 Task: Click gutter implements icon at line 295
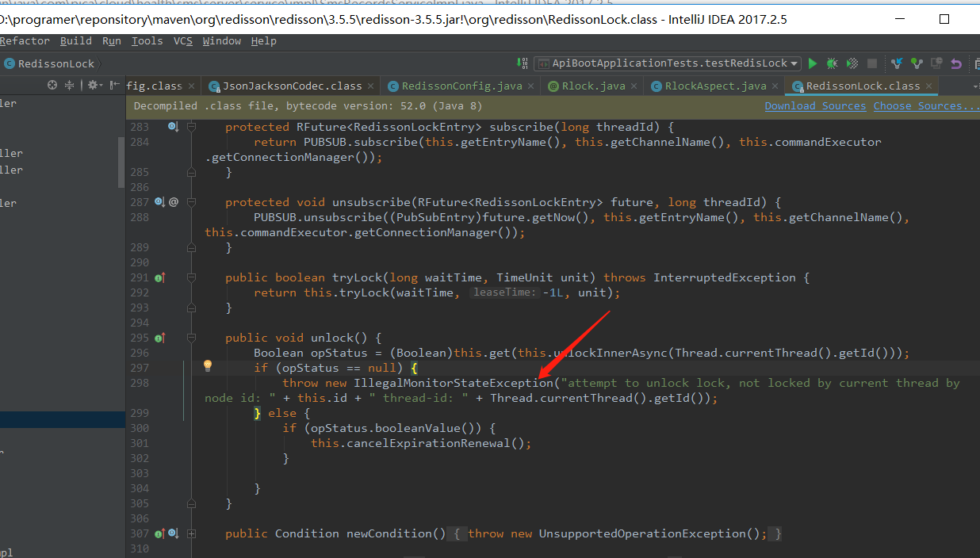coord(160,338)
